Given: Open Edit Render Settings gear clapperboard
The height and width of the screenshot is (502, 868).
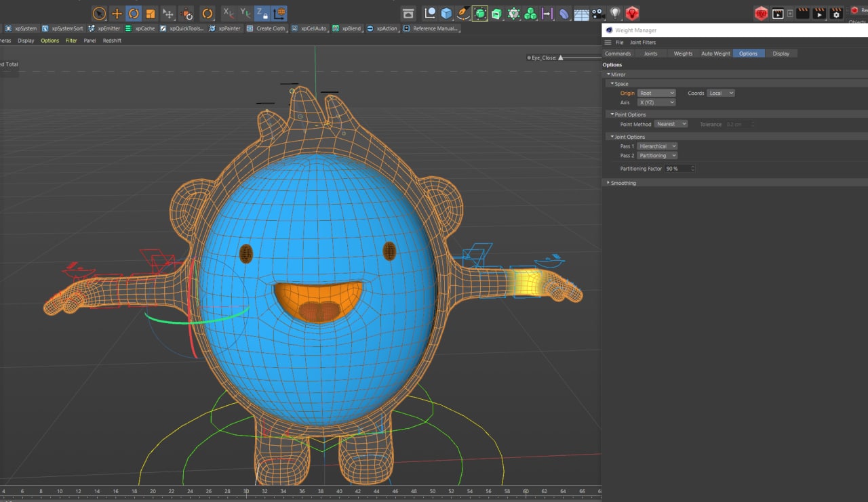Looking at the screenshot, I should point(837,14).
